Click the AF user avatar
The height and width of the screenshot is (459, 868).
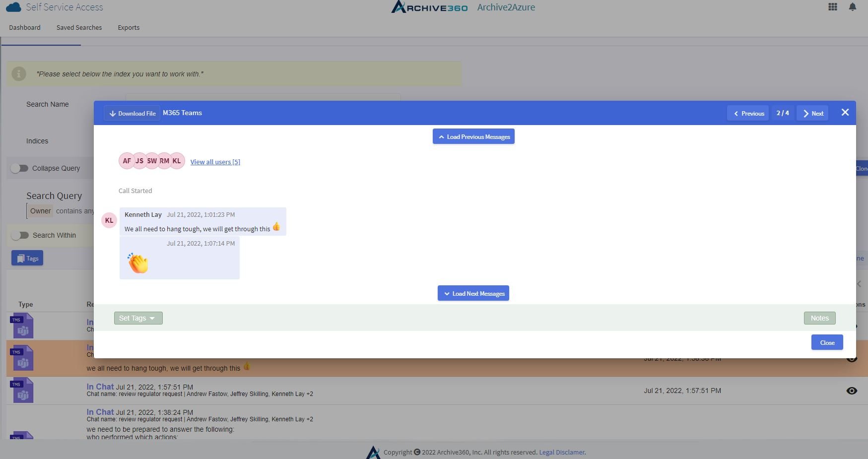coord(127,161)
